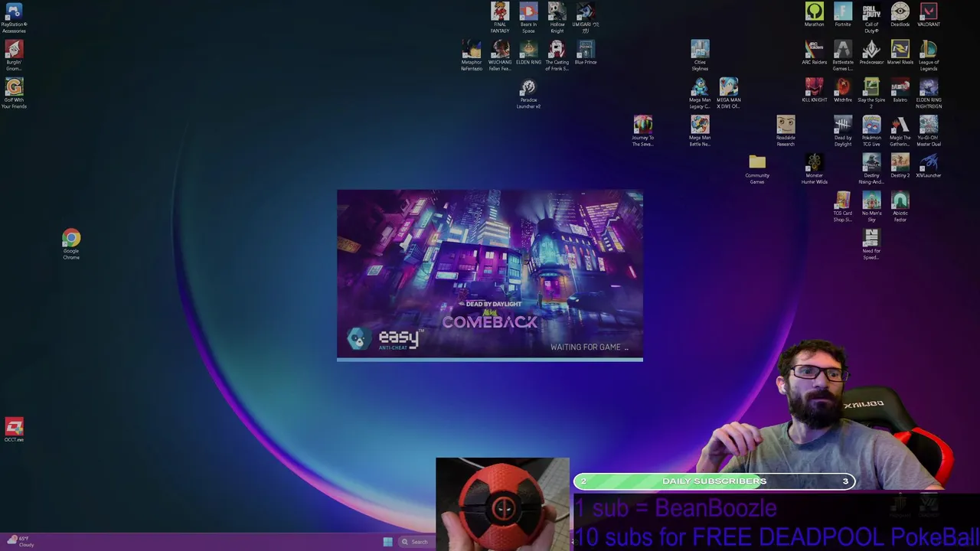
Task: Launch the Marathon desktop shortcut
Action: (x=815, y=15)
